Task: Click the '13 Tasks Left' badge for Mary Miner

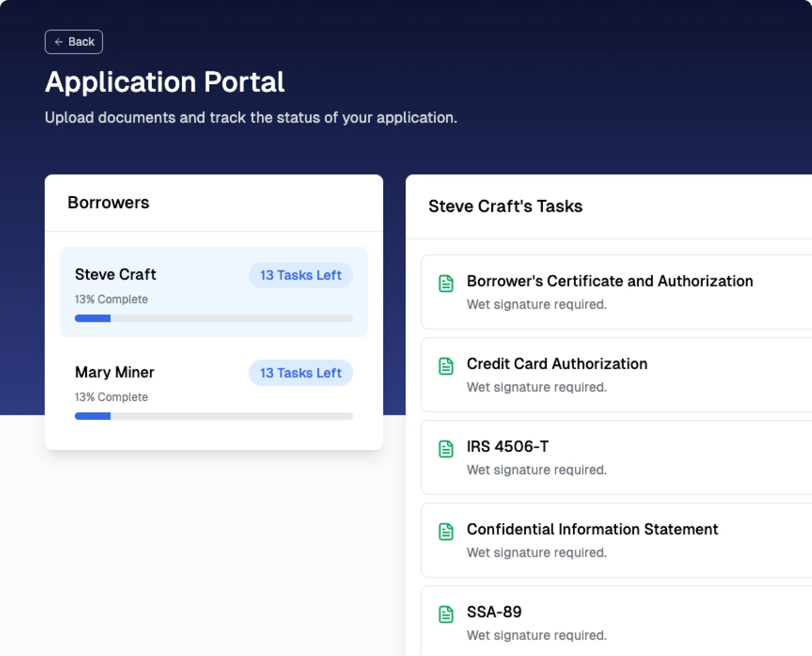Action: [x=300, y=373]
